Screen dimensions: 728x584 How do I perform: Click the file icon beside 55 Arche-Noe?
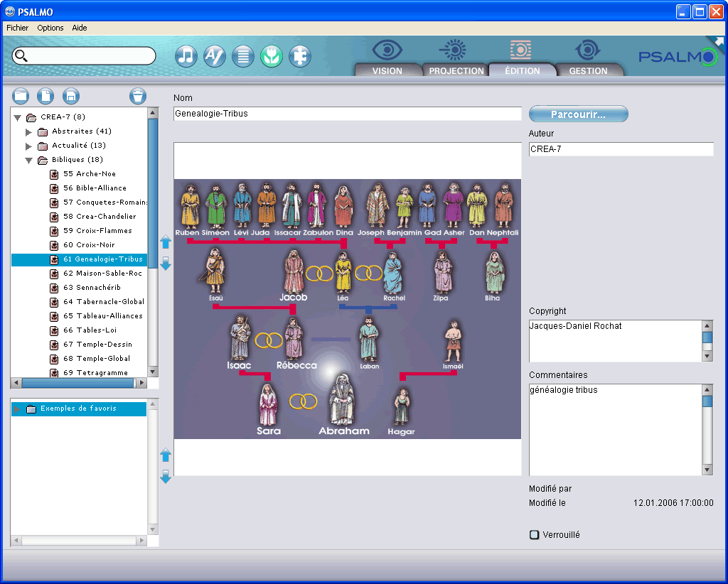click(x=54, y=174)
